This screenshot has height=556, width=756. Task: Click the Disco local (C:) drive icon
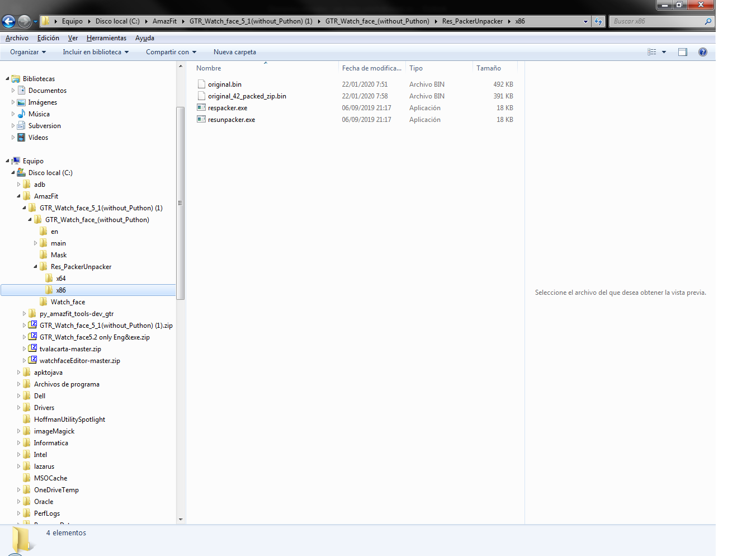click(x=21, y=172)
